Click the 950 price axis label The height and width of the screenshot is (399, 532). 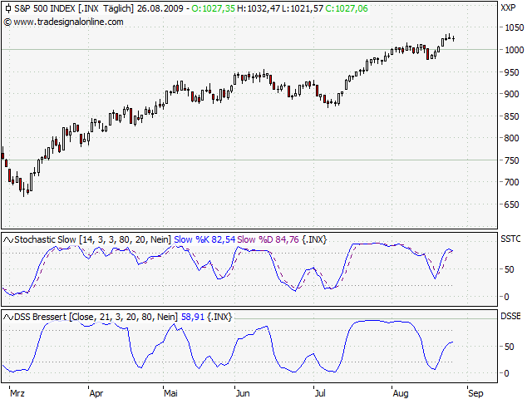tap(512, 72)
